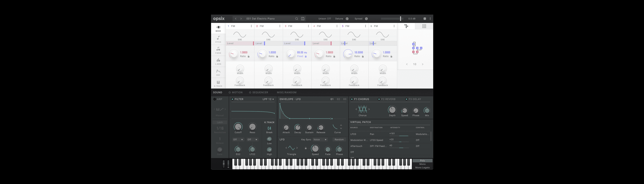Switch to the operator grid view icon
The width and height of the screenshot is (644, 184).
tap(424, 26)
